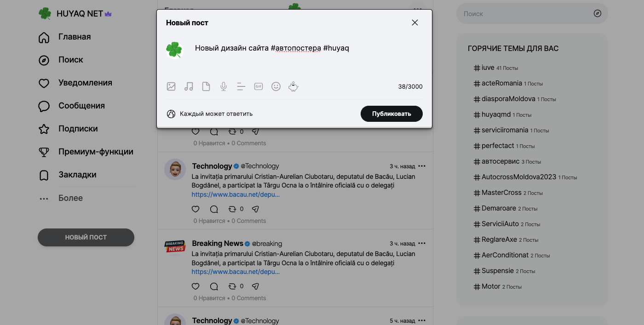Attach a file using the document icon
644x325 pixels.
(x=206, y=86)
